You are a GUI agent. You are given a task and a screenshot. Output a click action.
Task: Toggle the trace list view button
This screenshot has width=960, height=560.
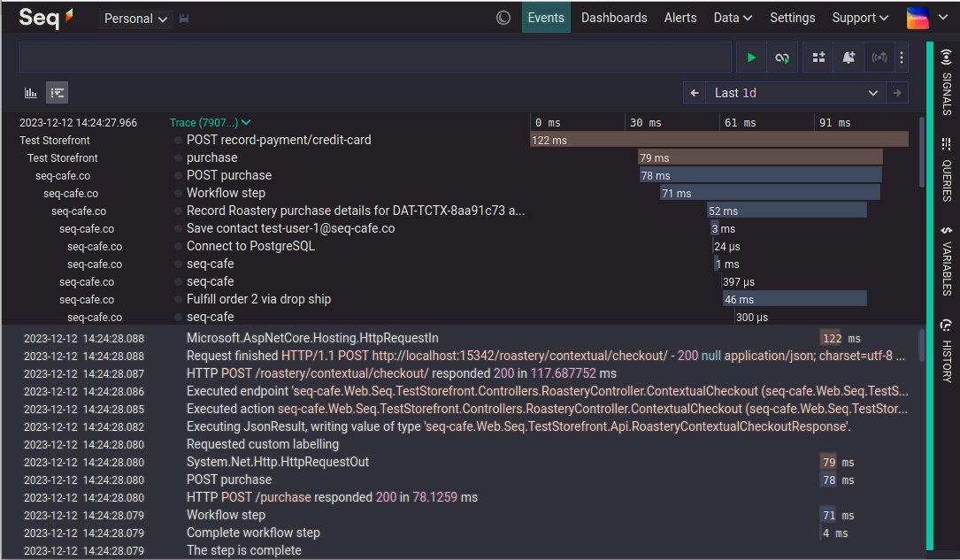(58, 92)
